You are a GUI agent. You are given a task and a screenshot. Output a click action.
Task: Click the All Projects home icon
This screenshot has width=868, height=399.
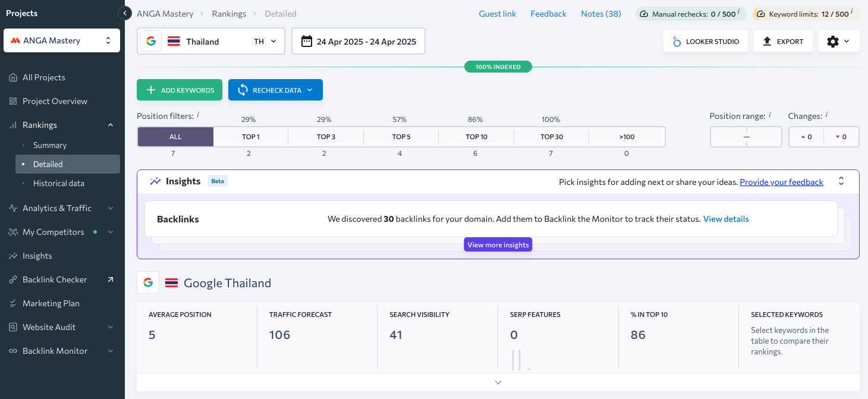click(x=13, y=77)
